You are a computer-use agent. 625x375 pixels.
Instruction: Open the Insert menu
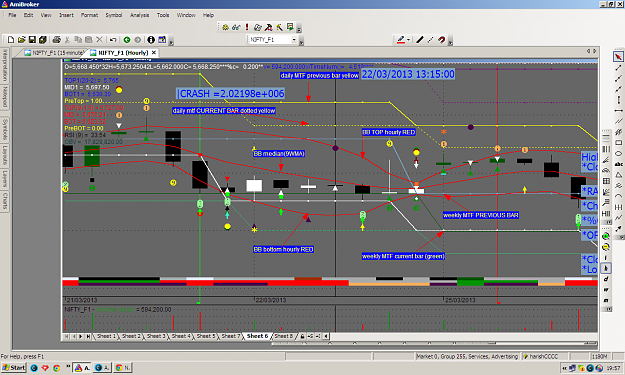pyautogui.click(x=66, y=15)
